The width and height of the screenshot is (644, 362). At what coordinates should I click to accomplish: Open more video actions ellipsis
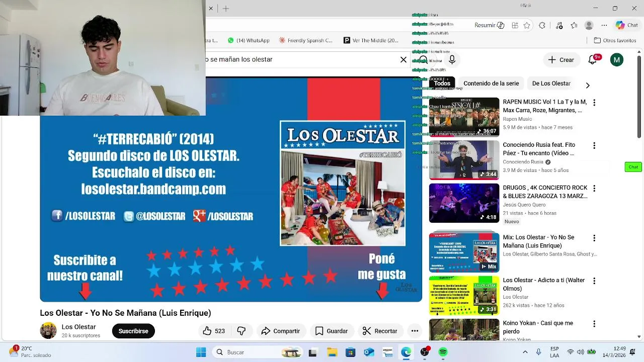415,331
